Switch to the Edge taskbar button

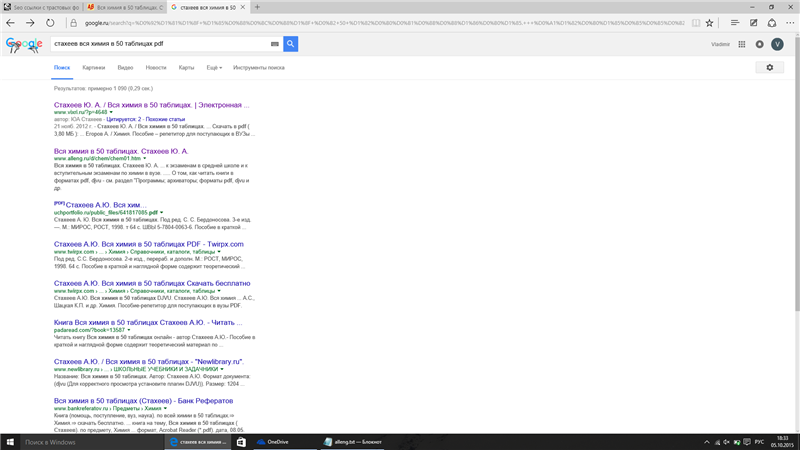(x=199, y=442)
